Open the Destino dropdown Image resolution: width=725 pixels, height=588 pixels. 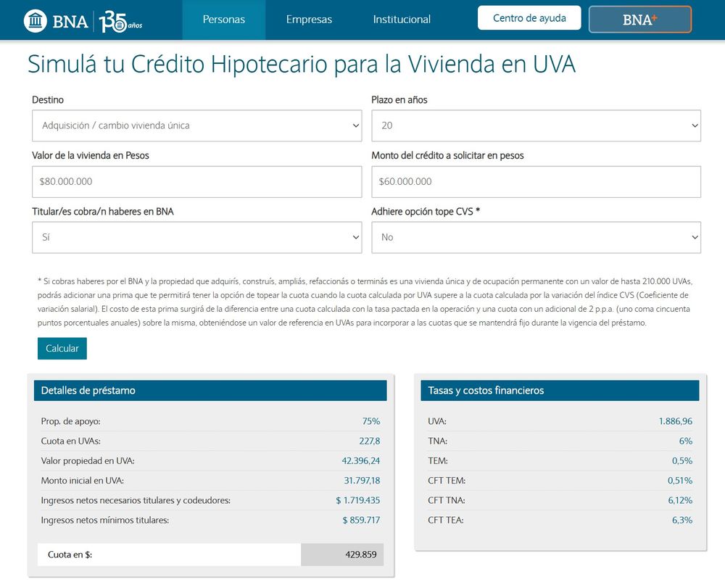tap(196, 125)
